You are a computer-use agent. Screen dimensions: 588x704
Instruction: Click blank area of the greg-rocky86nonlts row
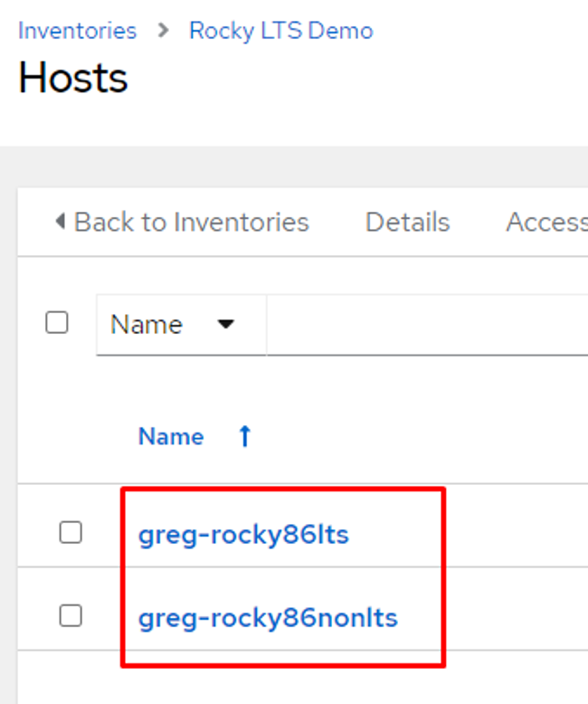517,608
